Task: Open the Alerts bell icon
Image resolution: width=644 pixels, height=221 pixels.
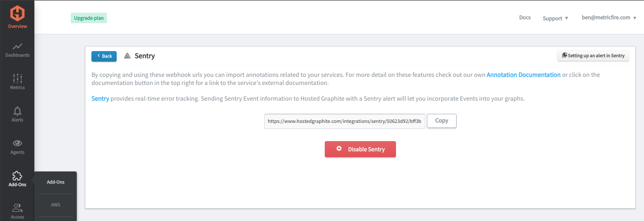Action: (17, 111)
